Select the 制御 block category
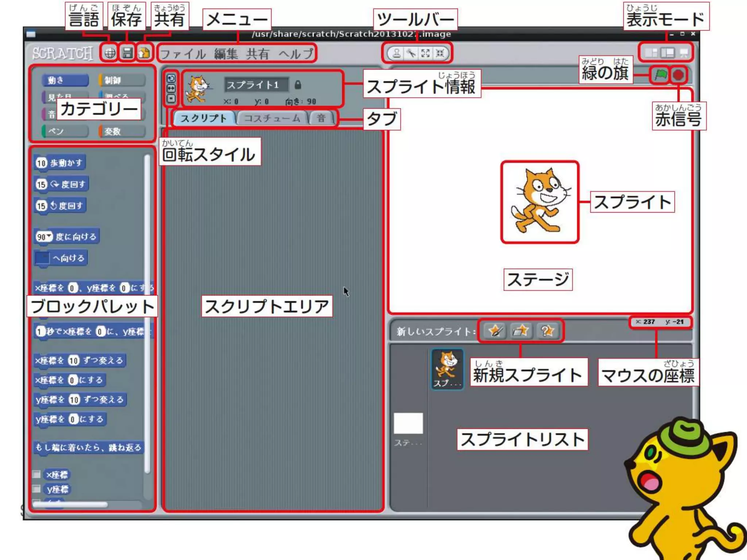The width and height of the screenshot is (747, 560). click(x=122, y=80)
